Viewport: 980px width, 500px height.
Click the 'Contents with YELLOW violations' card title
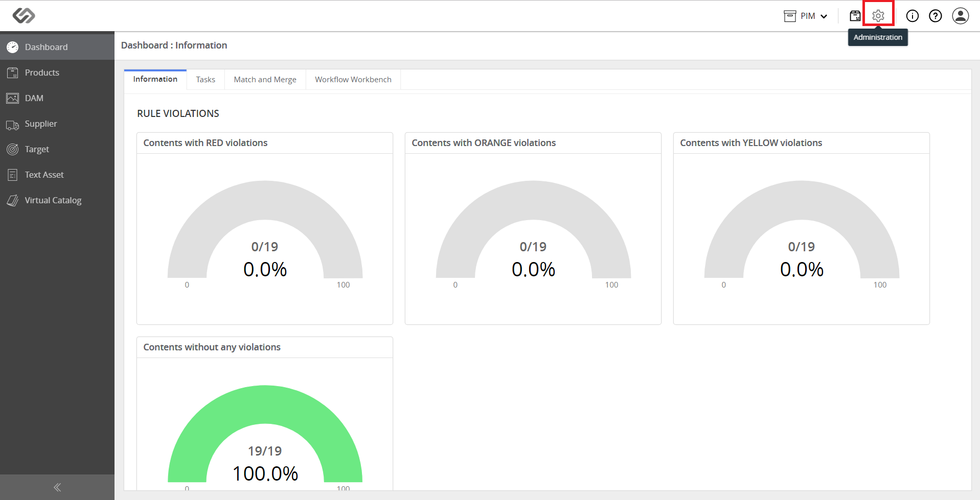coord(751,143)
